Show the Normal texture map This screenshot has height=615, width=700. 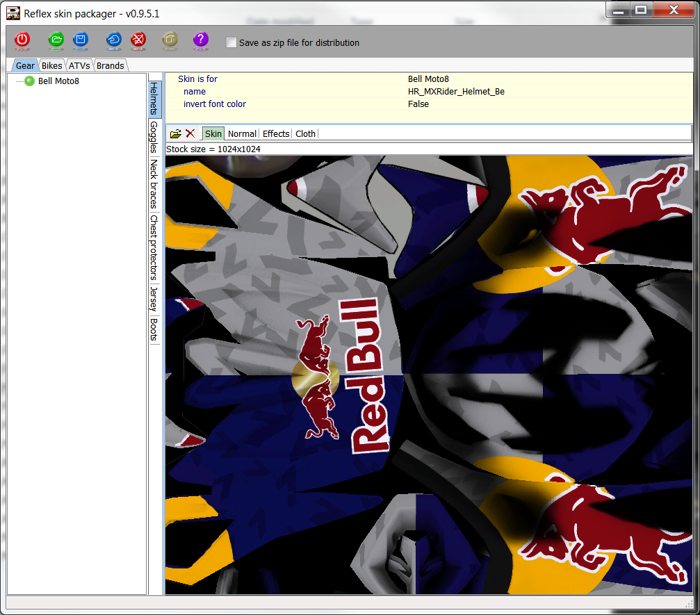242,134
